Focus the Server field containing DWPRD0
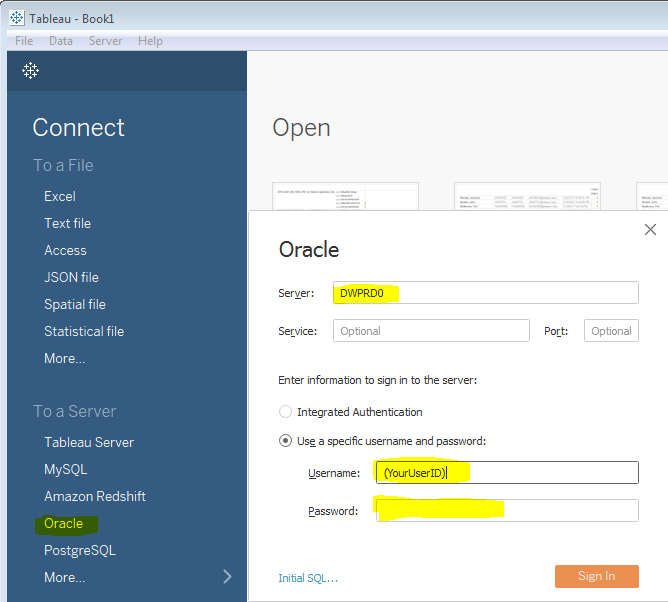The height and width of the screenshot is (602, 668). coord(486,293)
